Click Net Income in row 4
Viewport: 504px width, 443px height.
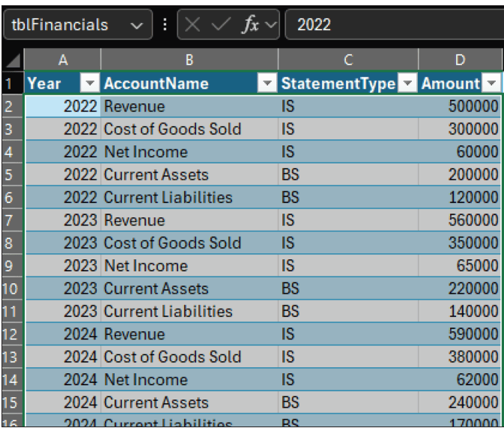189,152
